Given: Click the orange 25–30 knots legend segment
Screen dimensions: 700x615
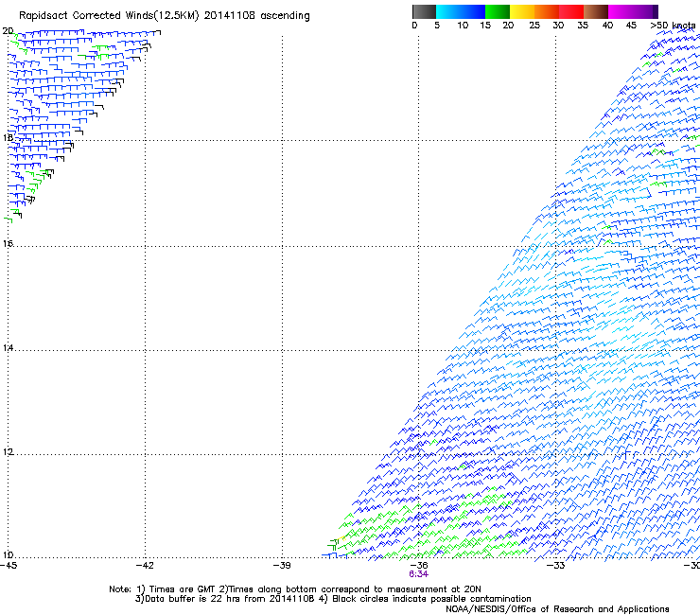Looking at the screenshot, I should point(547,11).
